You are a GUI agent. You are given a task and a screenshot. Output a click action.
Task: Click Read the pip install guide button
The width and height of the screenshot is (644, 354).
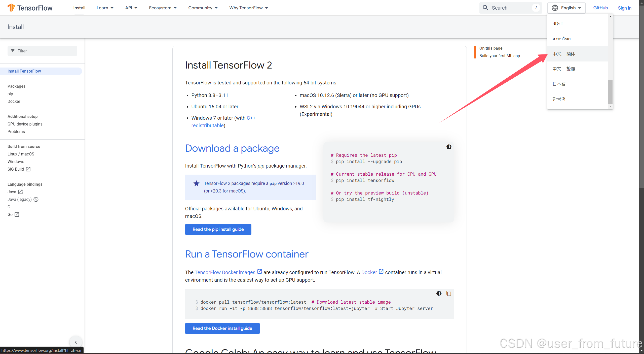(x=218, y=229)
